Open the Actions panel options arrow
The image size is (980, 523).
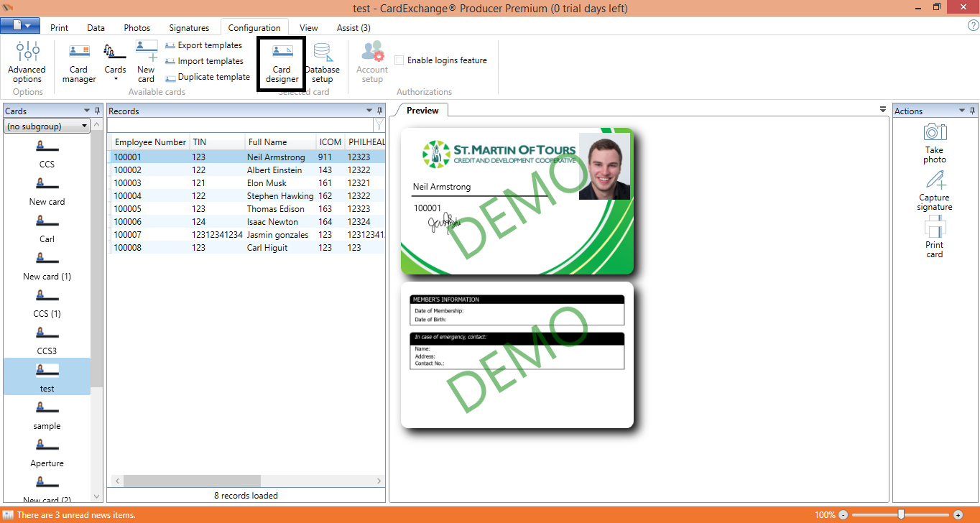(x=962, y=111)
